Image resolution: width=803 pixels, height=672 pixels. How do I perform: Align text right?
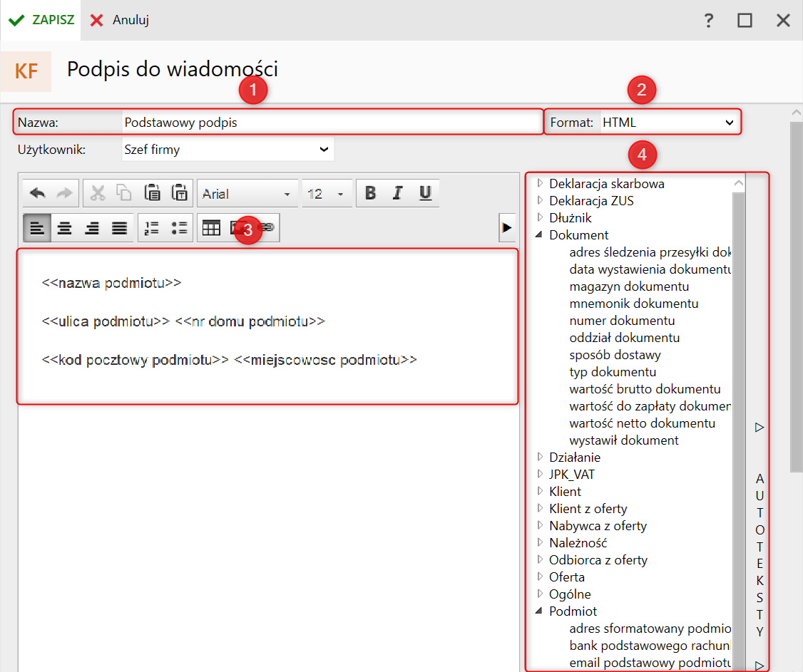[92, 228]
